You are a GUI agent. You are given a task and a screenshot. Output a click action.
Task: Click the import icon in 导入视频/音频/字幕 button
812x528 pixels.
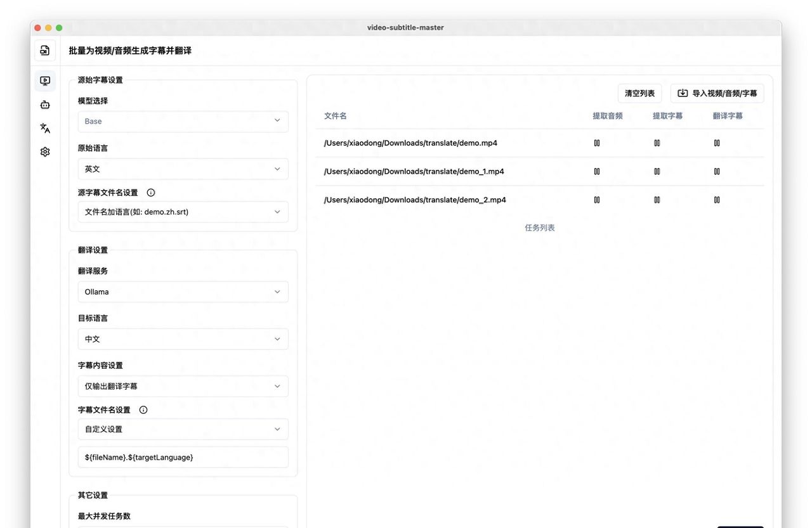click(683, 93)
